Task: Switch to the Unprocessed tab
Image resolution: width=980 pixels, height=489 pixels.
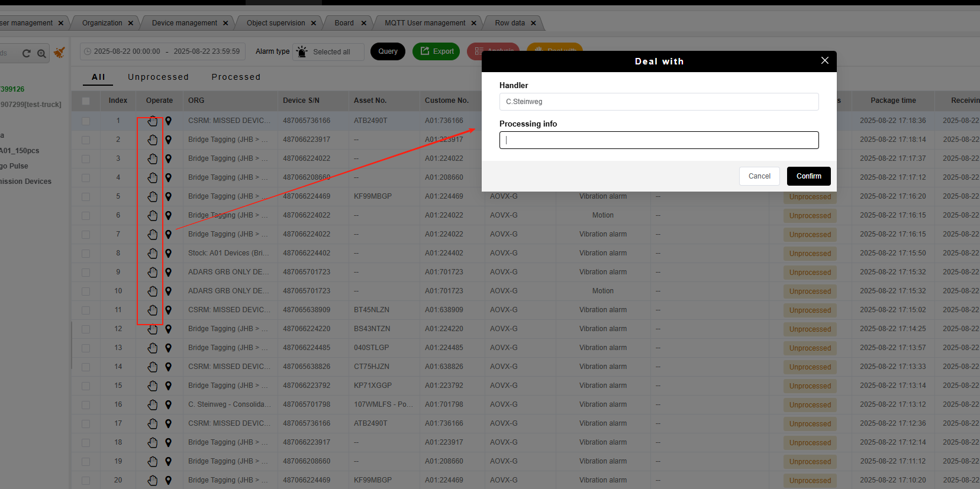Action: (158, 77)
